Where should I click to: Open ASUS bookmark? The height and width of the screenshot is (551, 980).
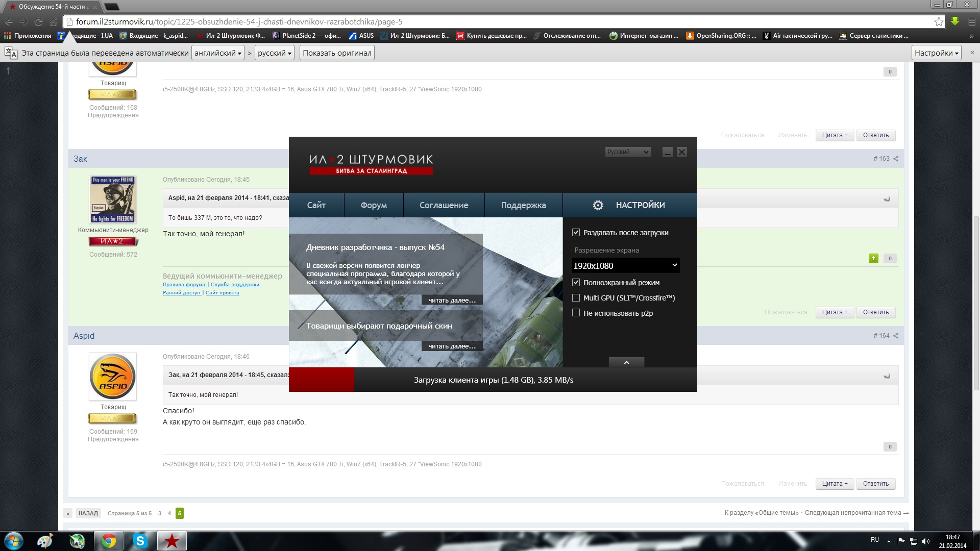tap(361, 36)
